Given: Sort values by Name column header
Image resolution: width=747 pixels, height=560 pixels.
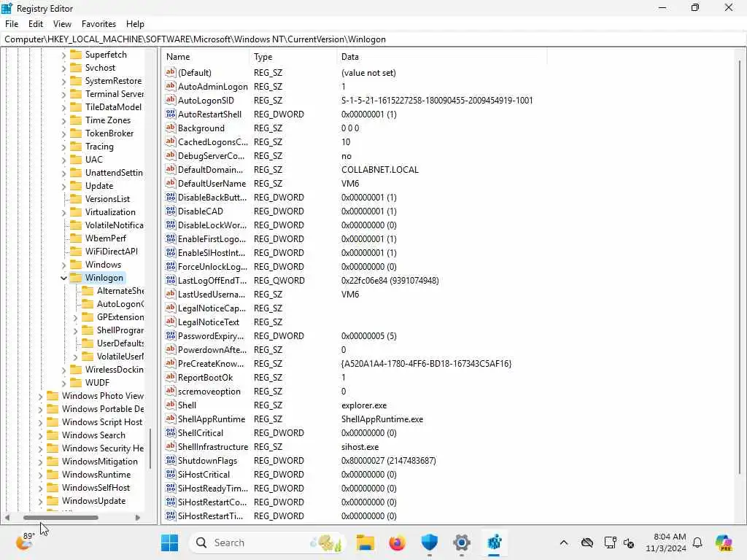Looking at the screenshot, I should point(205,57).
